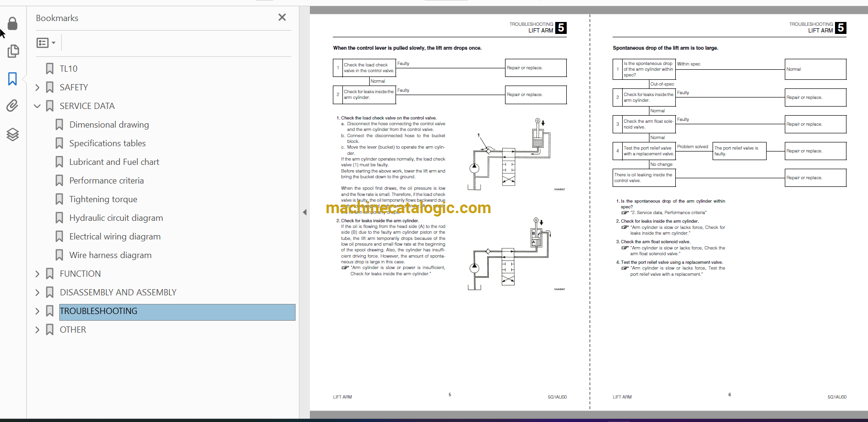Go to Specifications tables bookmark
Viewport: 868px width, 422px height.
108,143
